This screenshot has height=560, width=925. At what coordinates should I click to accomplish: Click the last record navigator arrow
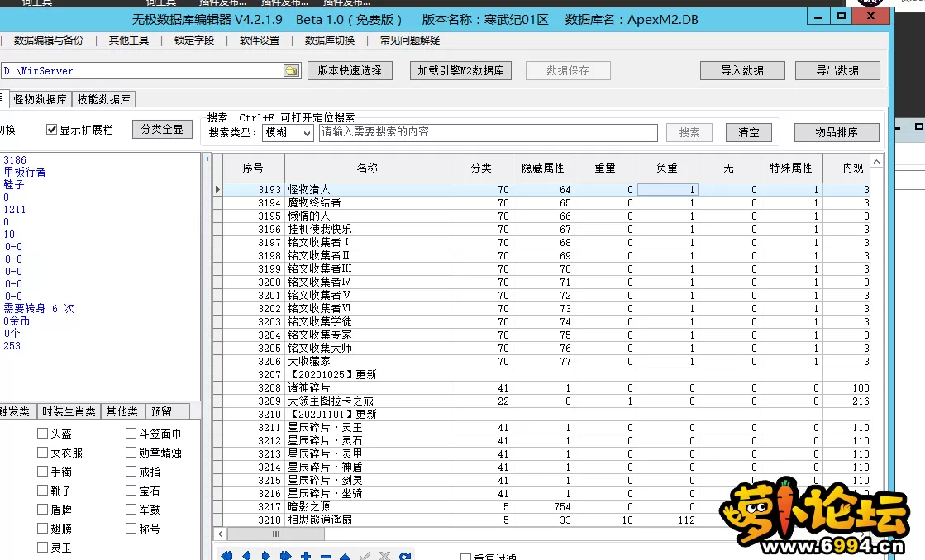285,556
